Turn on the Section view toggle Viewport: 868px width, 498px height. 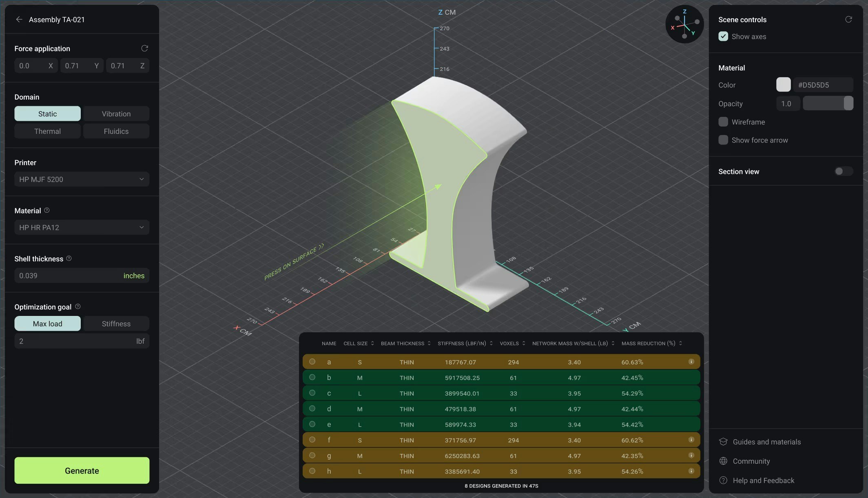[x=843, y=171]
